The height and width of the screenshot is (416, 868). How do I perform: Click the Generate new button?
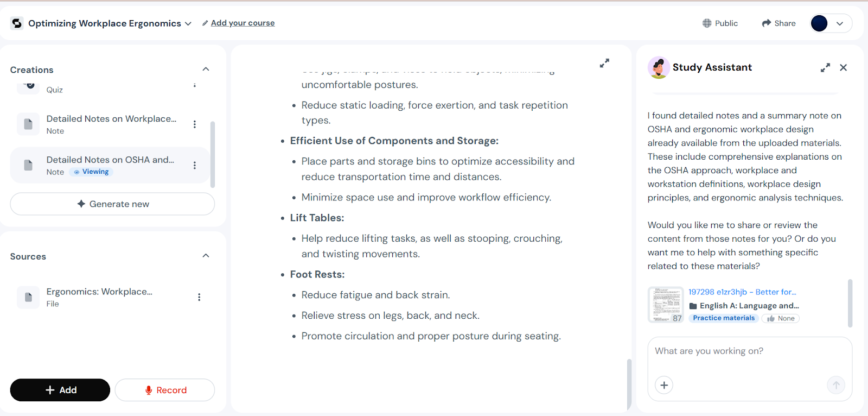[112, 204]
